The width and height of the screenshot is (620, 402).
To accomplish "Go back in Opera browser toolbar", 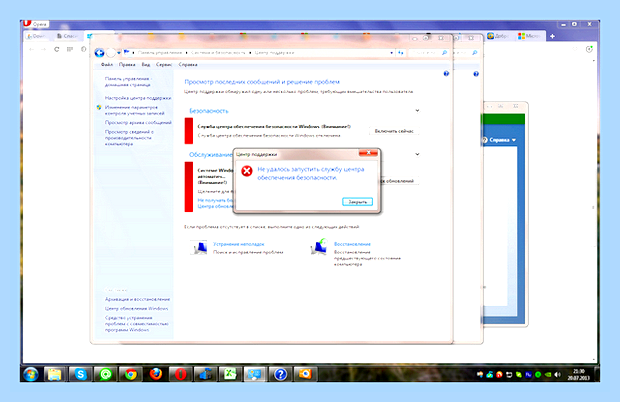I will (x=32, y=49).
